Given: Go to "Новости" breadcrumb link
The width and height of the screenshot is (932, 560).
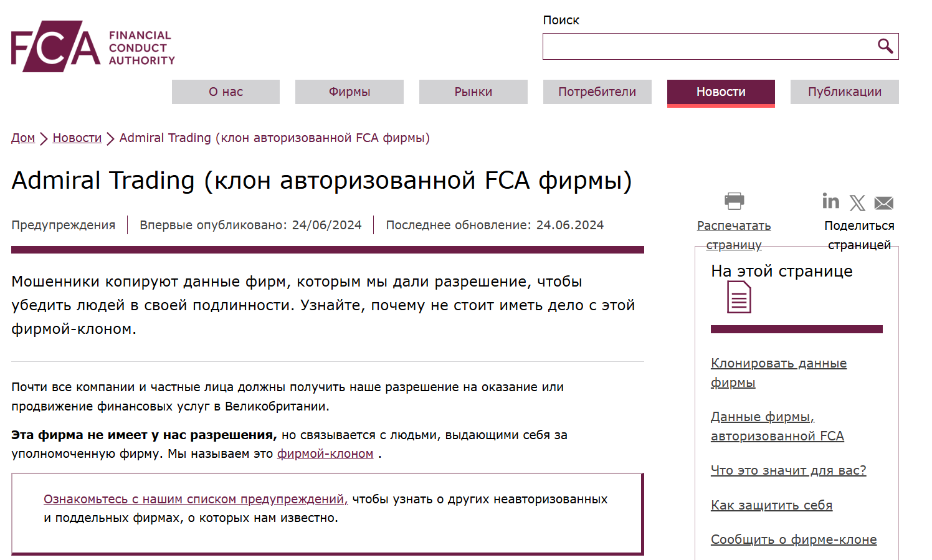Looking at the screenshot, I should point(77,138).
